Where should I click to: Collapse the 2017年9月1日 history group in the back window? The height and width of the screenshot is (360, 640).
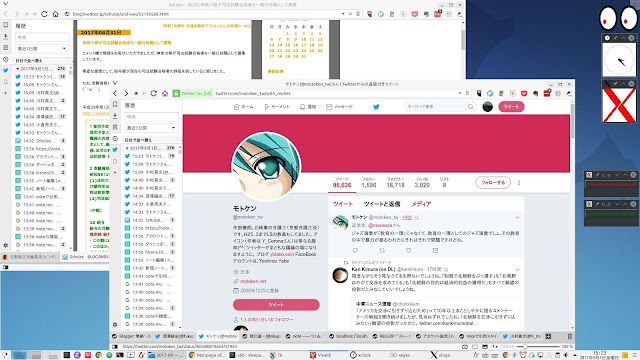tap(18, 69)
